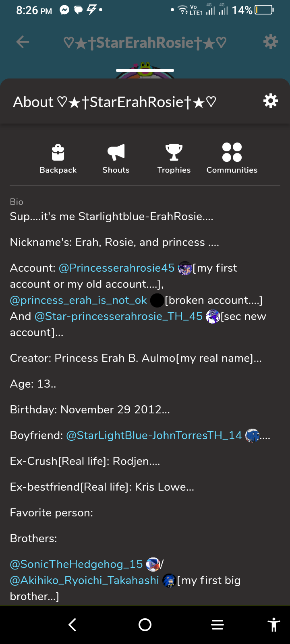Tap the Princesserahrosie45 avatar thumbnail
The width and height of the screenshot is (290, 644).
tap(185, 268)
